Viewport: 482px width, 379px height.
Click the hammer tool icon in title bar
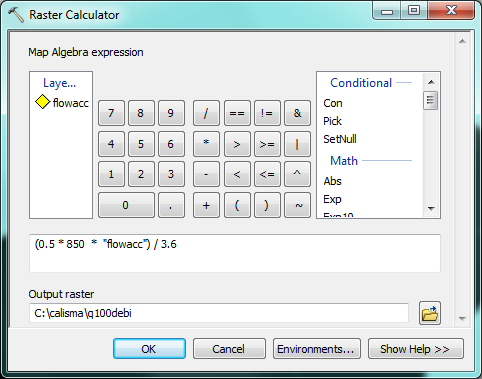click(16, 15)
